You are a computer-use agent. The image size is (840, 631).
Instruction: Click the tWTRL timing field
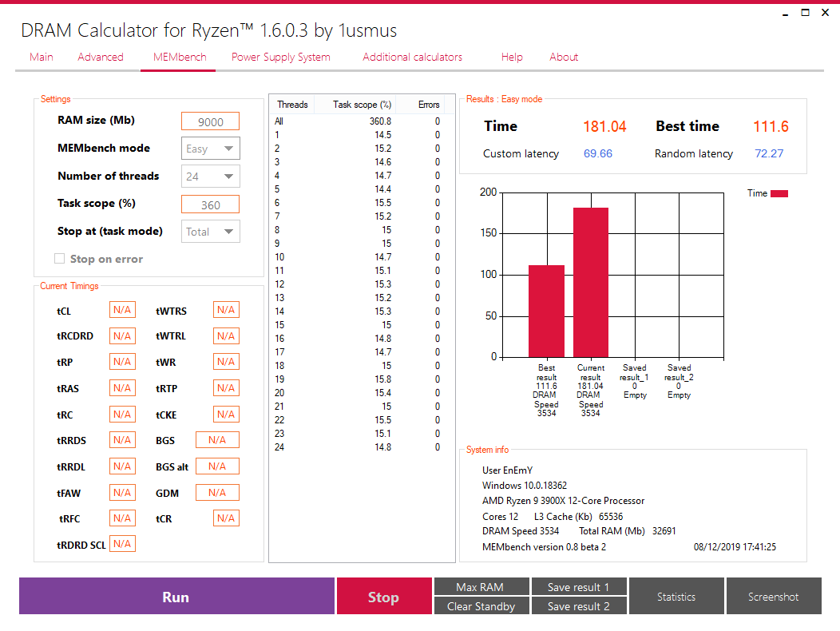coord(226,335)
